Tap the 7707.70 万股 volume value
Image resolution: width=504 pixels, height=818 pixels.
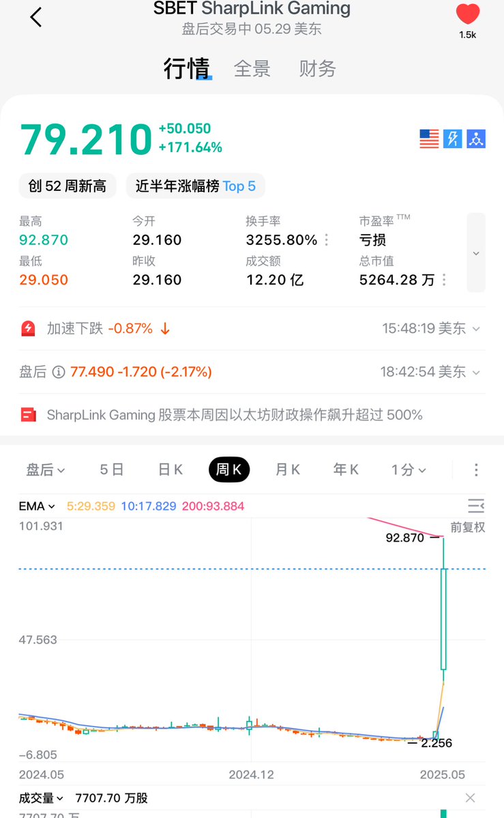tap(112, 798)
